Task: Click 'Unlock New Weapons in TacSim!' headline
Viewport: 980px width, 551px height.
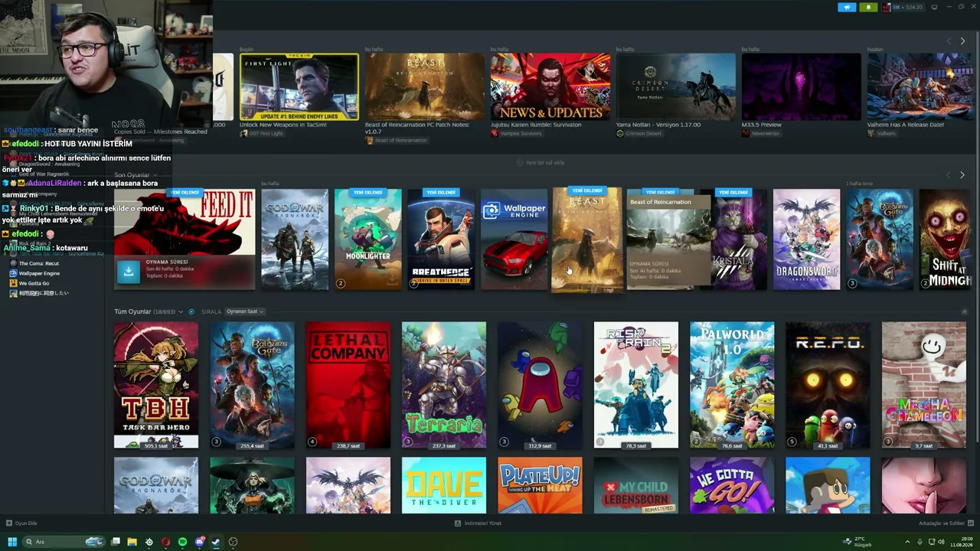Action: coord(283,124)
